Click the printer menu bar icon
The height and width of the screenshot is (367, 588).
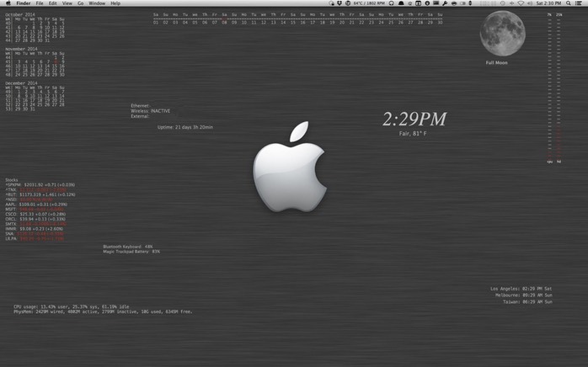pyautogui.click(x=454, y=3)
